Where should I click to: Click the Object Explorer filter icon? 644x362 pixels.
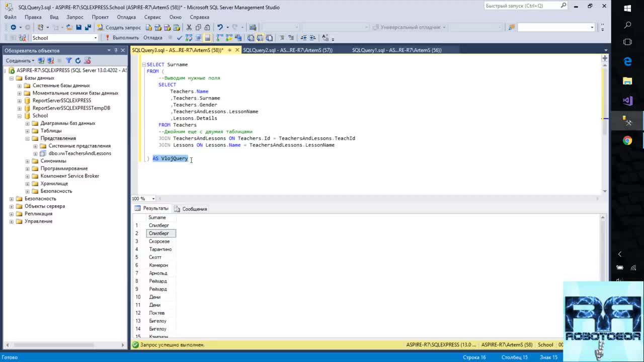click(69, 60)
